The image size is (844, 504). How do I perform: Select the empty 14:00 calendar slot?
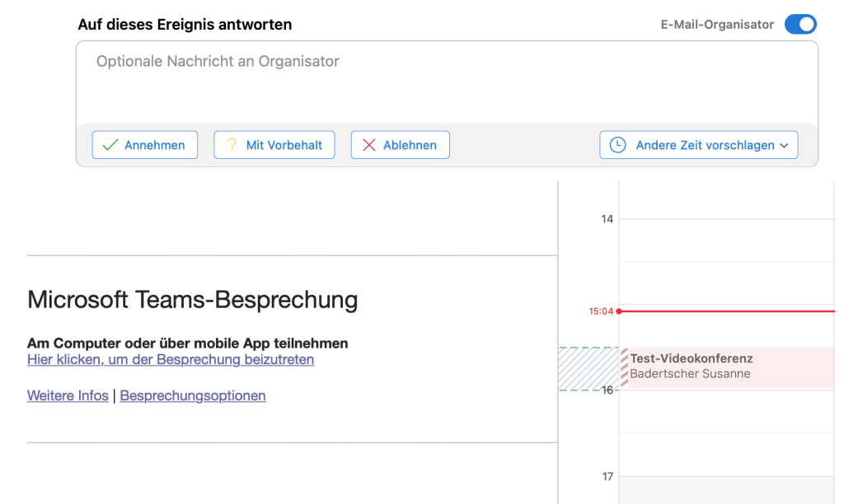[725, 240]
